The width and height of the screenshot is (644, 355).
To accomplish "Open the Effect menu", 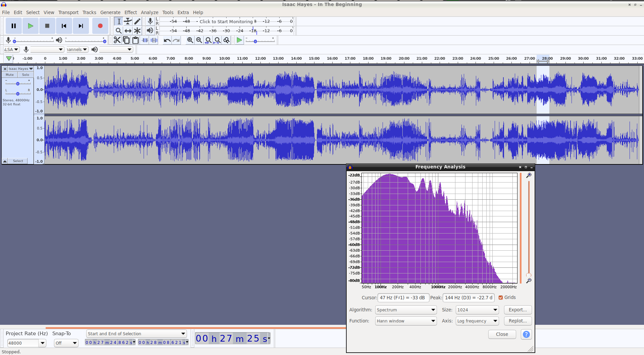I will point(131,12).
